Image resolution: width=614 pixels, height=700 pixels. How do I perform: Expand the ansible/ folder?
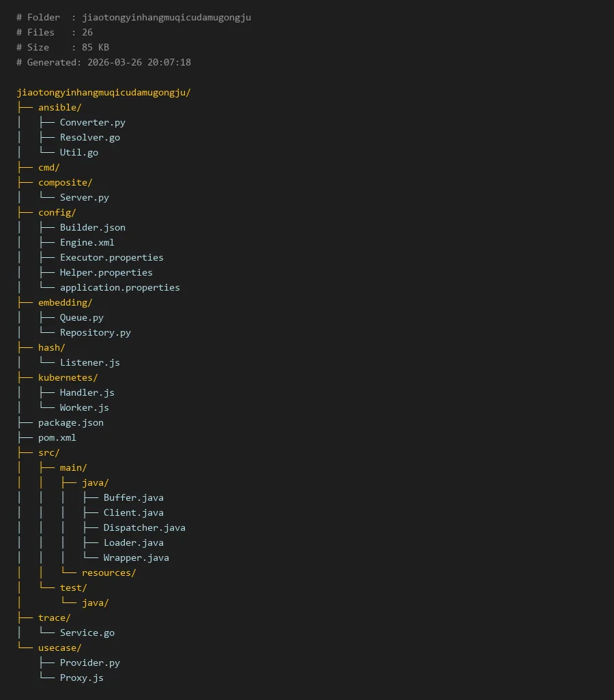[x=60, y=107]
